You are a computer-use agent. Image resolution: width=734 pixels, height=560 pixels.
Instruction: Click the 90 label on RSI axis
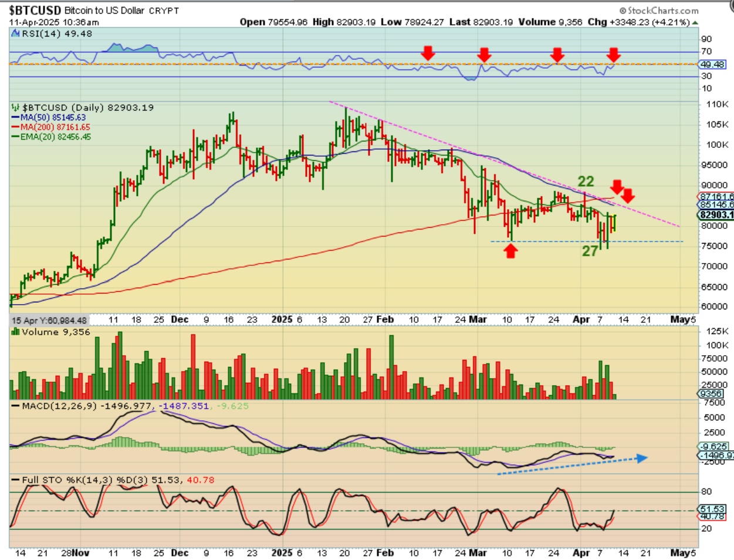point(706,39)
